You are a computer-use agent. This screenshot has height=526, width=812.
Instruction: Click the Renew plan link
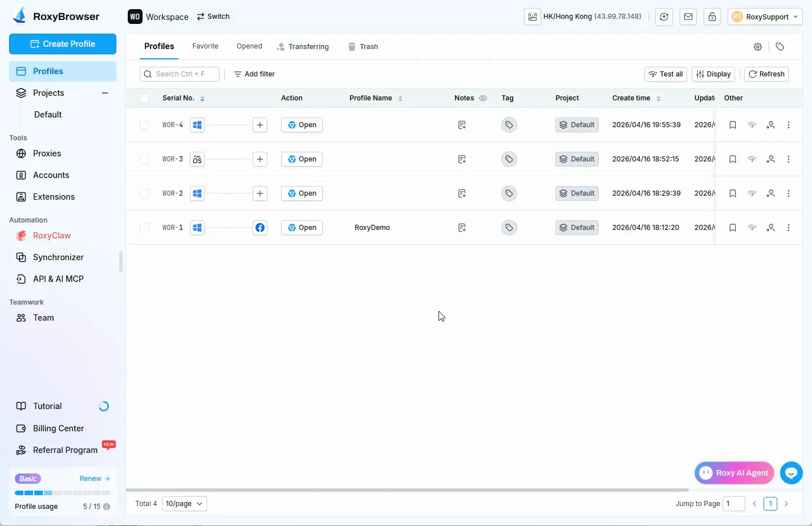coord(95,479)
